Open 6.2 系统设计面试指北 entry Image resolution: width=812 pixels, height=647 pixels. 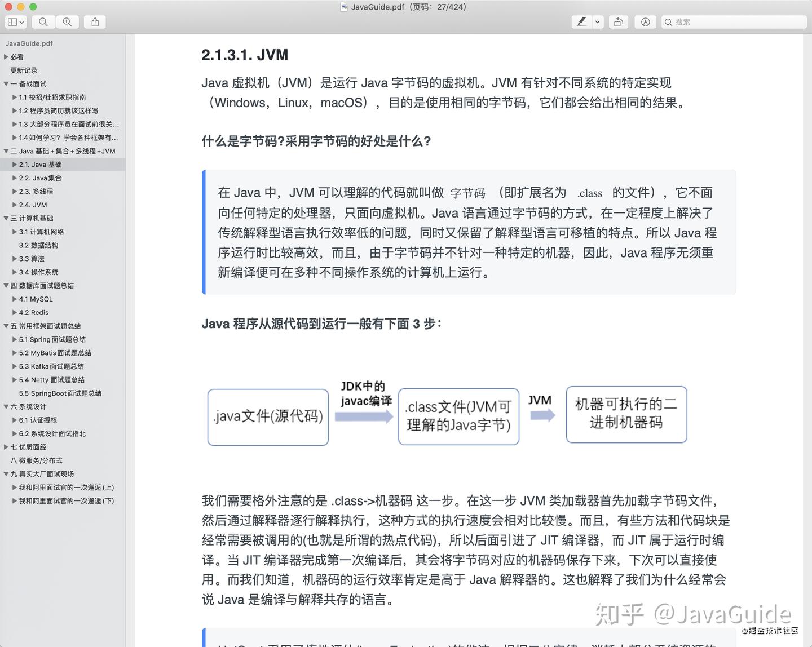coord(52,434)
